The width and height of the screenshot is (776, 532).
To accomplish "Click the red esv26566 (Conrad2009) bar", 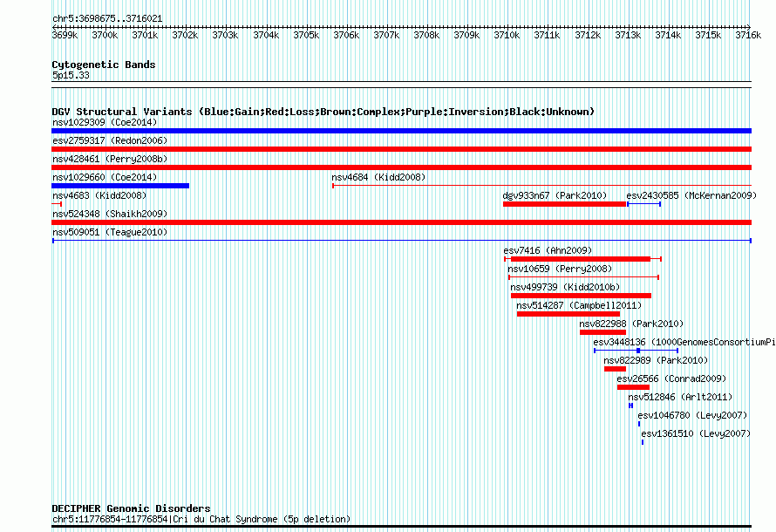I will (x=633, y=387).
